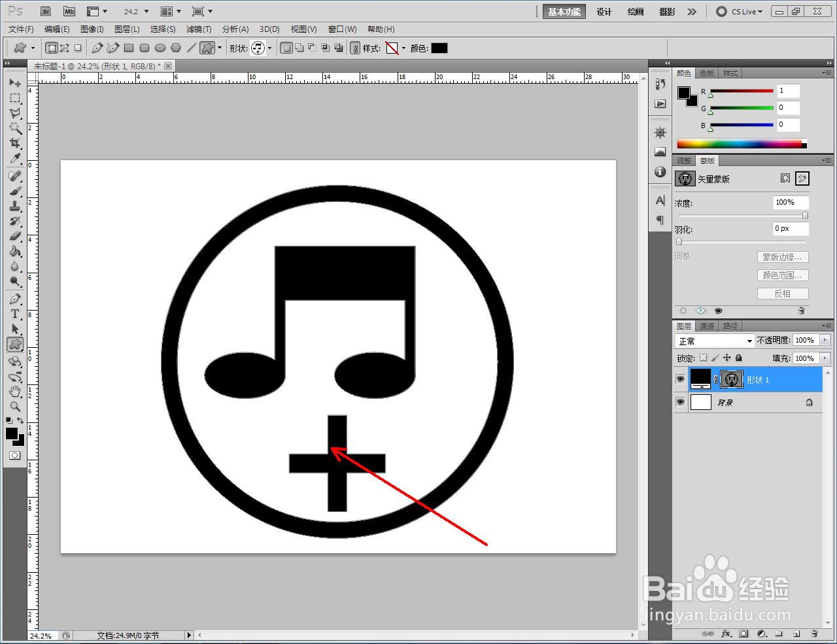Click the 蒙版边缘... button
Image resolution: width=837 pixels, height=644 pixels.
point(783,257)
